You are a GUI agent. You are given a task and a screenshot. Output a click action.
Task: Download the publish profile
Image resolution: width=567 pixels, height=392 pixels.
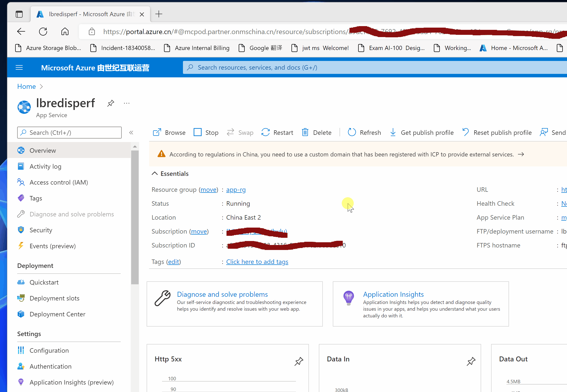pyautogui.click(x=422, y=132)
